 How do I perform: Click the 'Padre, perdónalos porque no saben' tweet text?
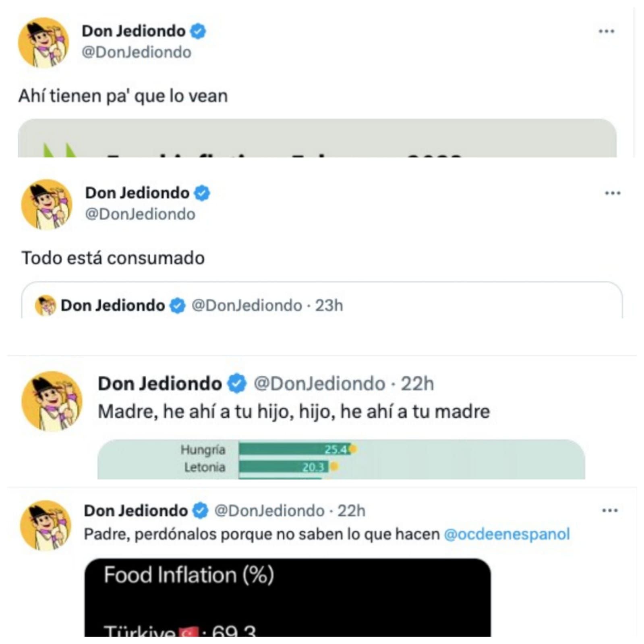coord(261,534)
